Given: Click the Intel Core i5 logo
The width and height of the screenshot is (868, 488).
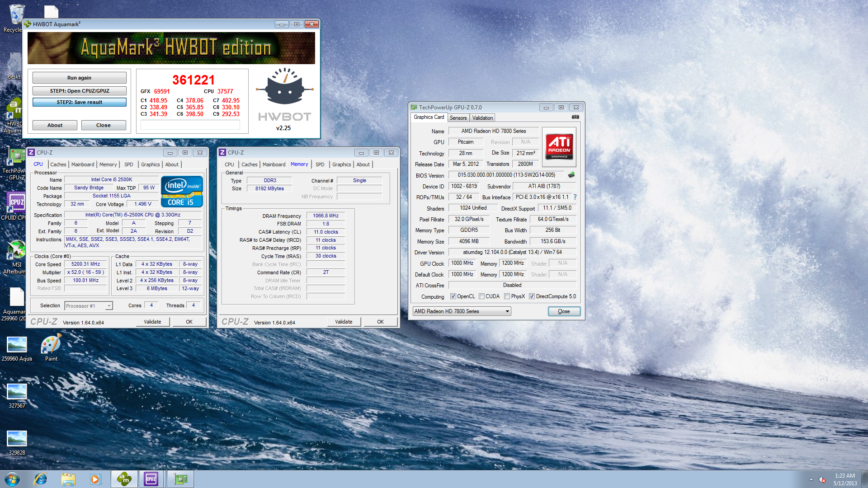Looking at the screenshot, I should pyautogui.click(x=182, y=192).
